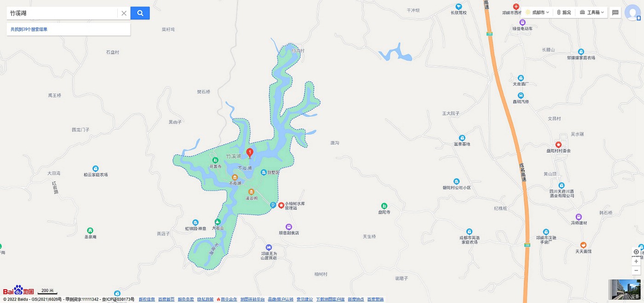Click the 竹溪湖 search input field
The image size is (644, 303).
(x=62, y=13)
